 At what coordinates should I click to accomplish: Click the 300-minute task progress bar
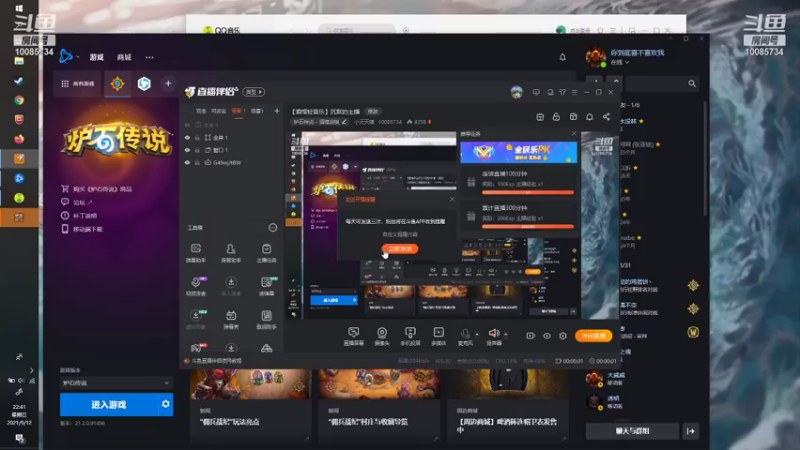click(x=528, y=226)
